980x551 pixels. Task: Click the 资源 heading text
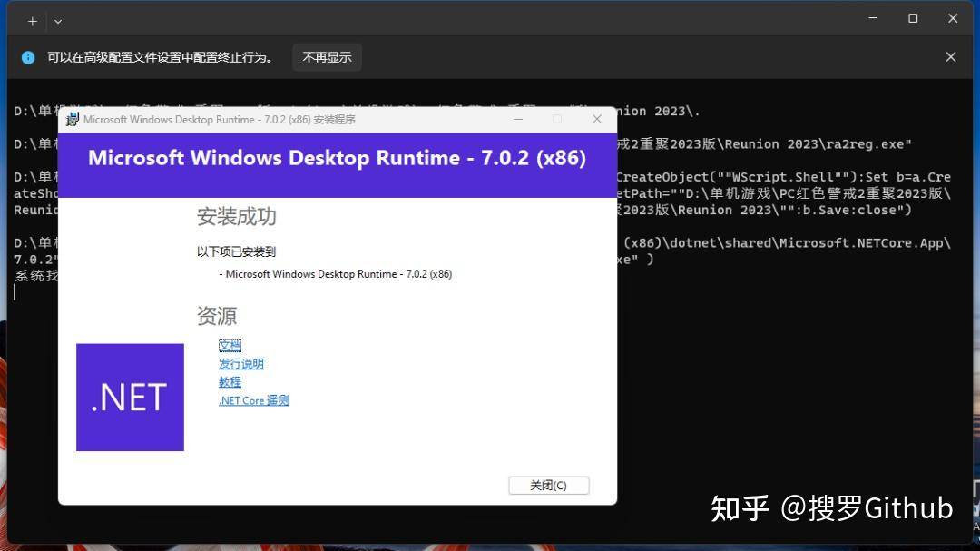click(x=217, y=316)
